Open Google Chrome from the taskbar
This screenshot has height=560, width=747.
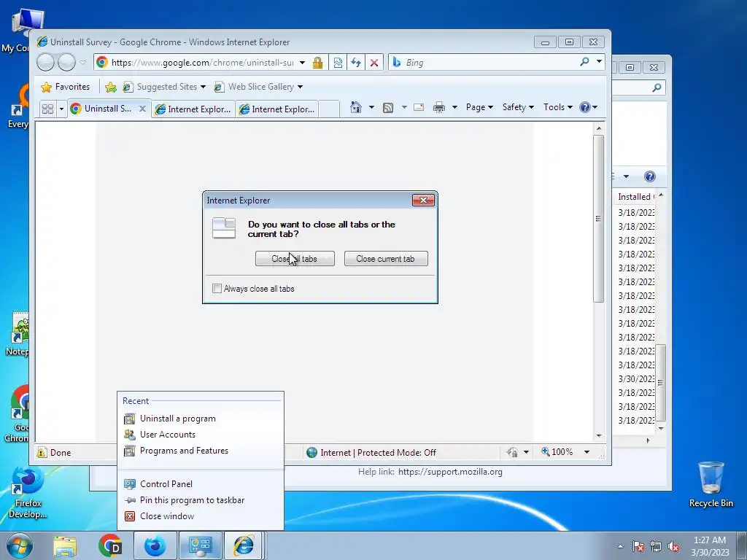click(x=110, y=546)
